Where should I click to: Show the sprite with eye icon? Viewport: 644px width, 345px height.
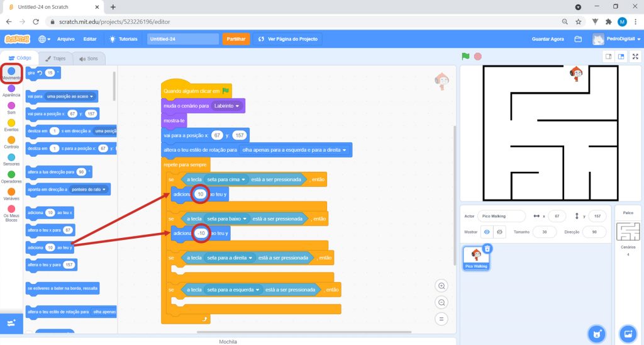(487, 232)
